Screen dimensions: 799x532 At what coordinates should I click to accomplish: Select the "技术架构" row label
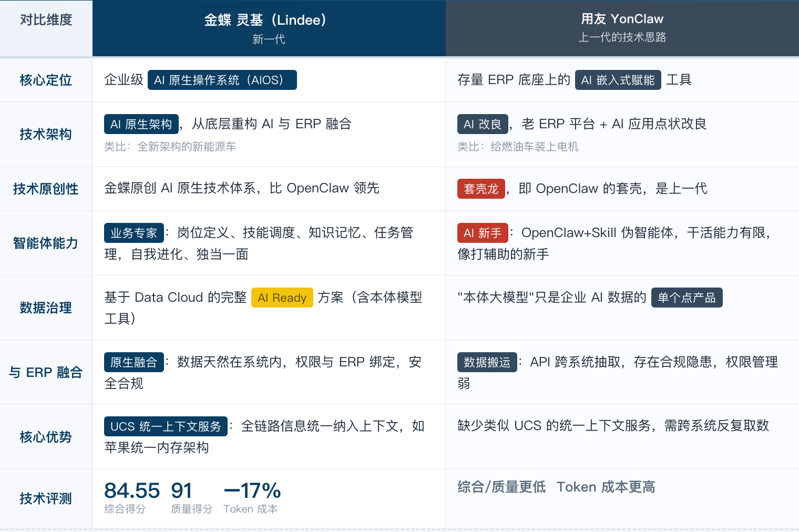click(x=46, y=134)
